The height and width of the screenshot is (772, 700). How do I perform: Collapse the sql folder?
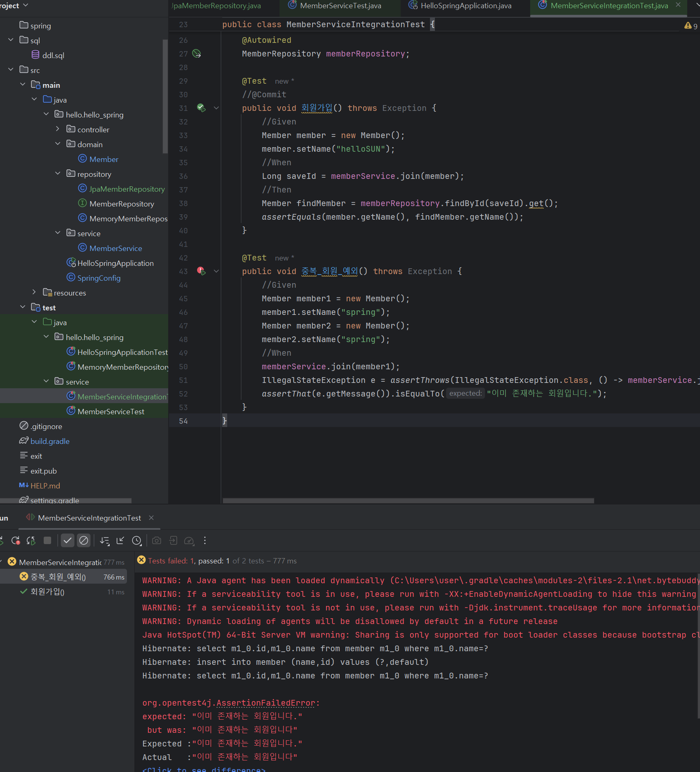[11, 40]
